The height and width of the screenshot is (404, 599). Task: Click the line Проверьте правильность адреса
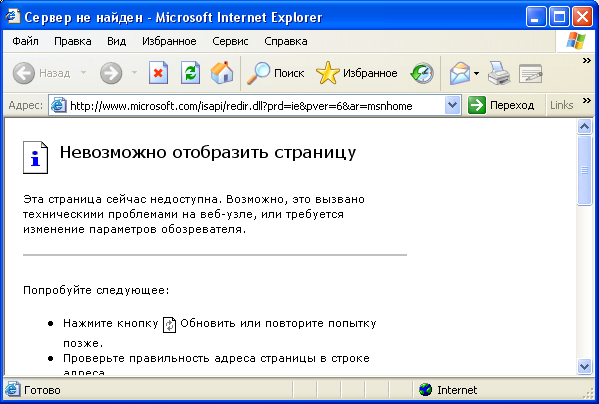coord(216,359)
